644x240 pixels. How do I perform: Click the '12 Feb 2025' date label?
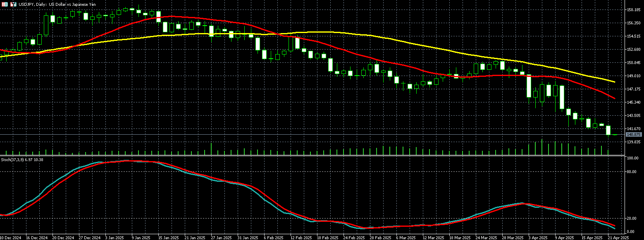pyautogui.click(x=301, y=238)
